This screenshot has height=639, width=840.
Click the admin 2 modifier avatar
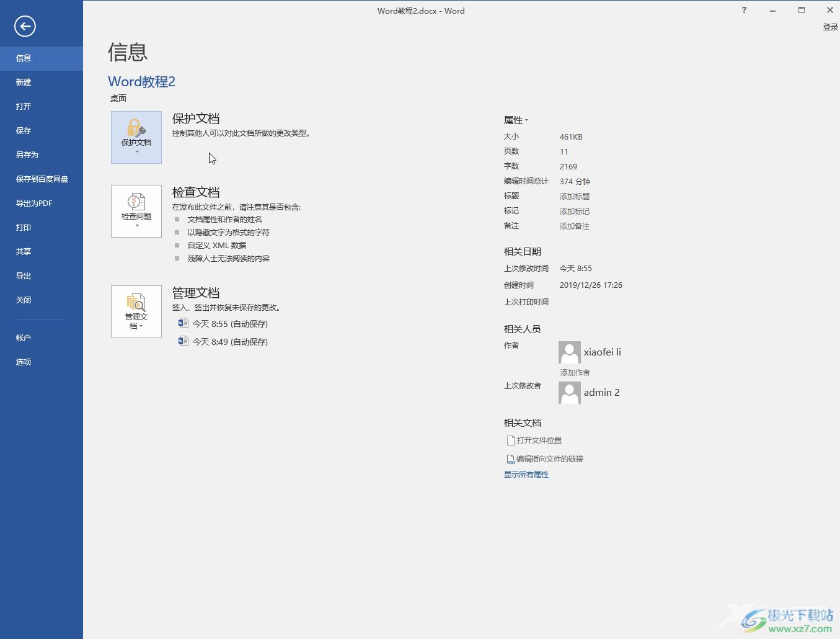(570, 393)
